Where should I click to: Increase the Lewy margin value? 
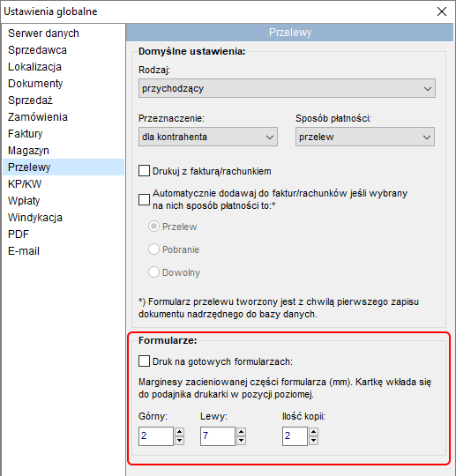pyautogui.click(x=241, y=432)
